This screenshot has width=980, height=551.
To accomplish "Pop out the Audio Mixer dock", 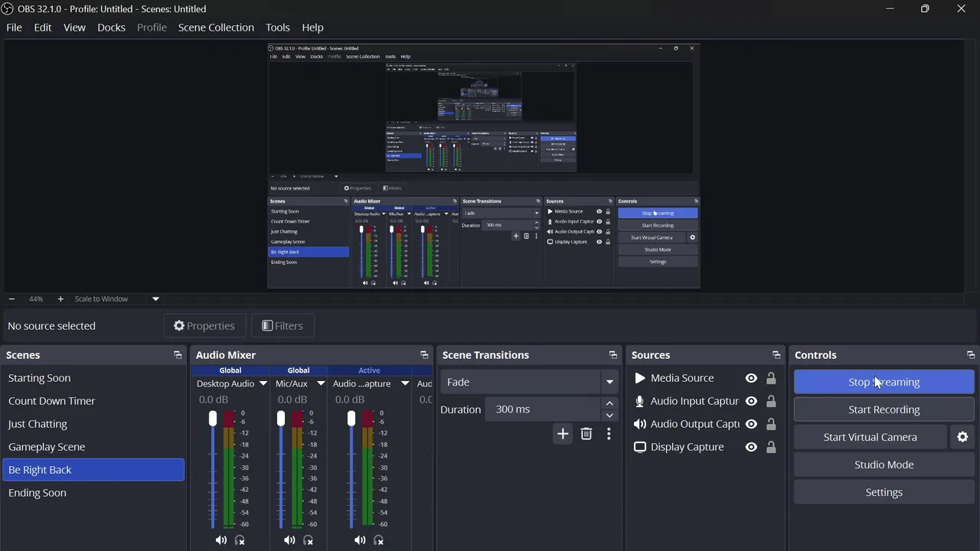I will (x=424, y=355).
